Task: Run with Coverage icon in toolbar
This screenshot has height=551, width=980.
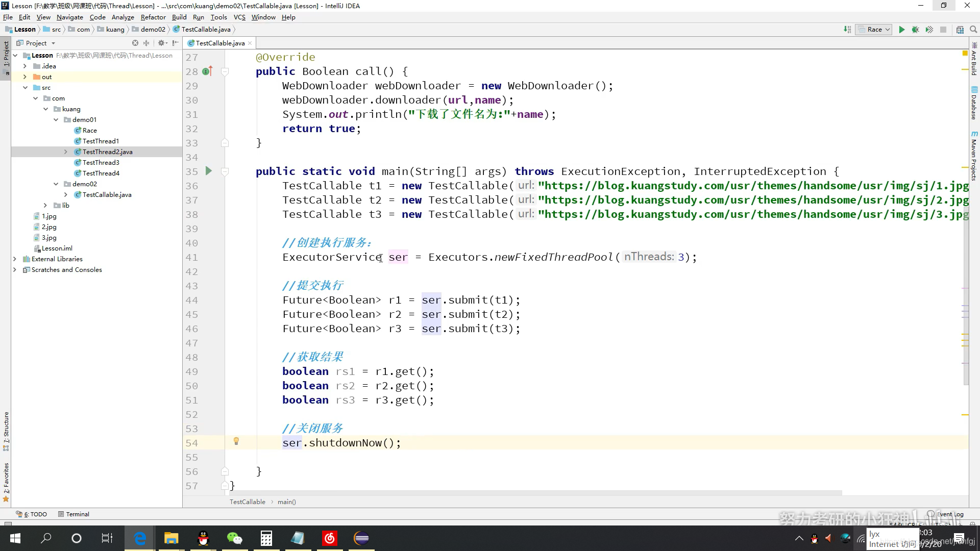Action: 929,30
